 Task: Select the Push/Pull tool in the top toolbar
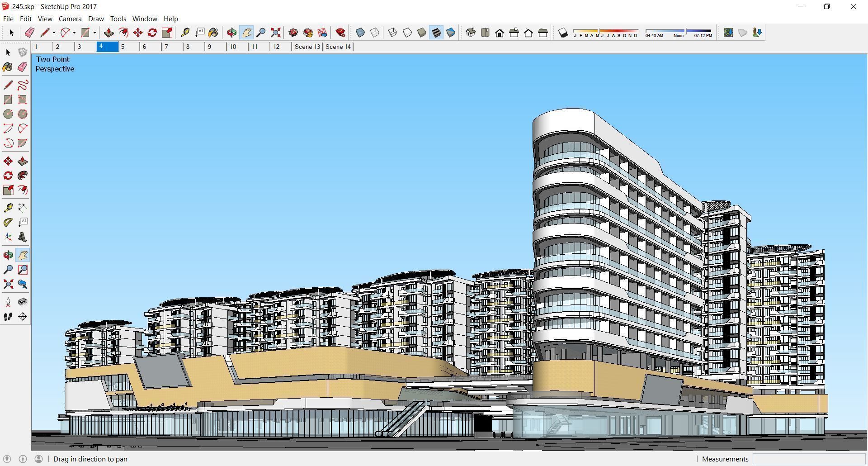point(109,33)
